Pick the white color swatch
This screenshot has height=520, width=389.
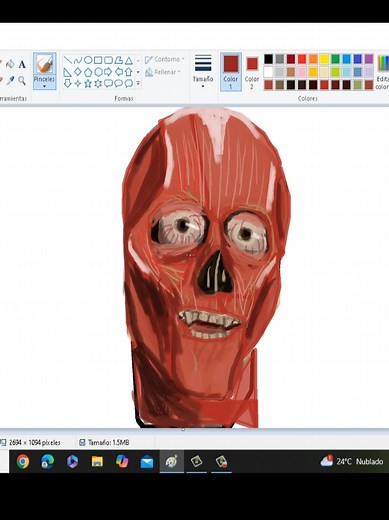point(269,72)
